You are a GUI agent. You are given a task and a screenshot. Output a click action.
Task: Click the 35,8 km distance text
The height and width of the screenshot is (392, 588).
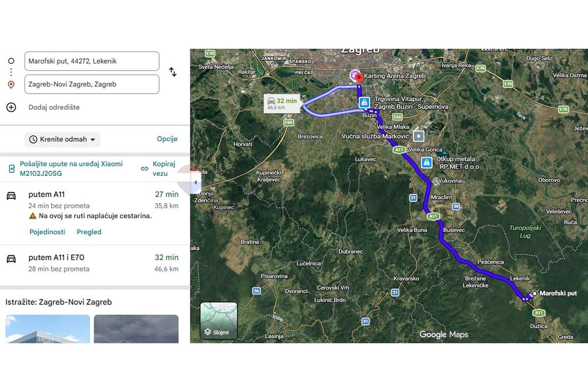pos(167,206)
